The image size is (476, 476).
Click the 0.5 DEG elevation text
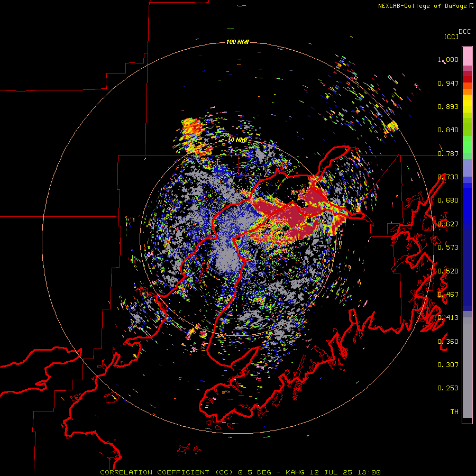tap(254, 472)
